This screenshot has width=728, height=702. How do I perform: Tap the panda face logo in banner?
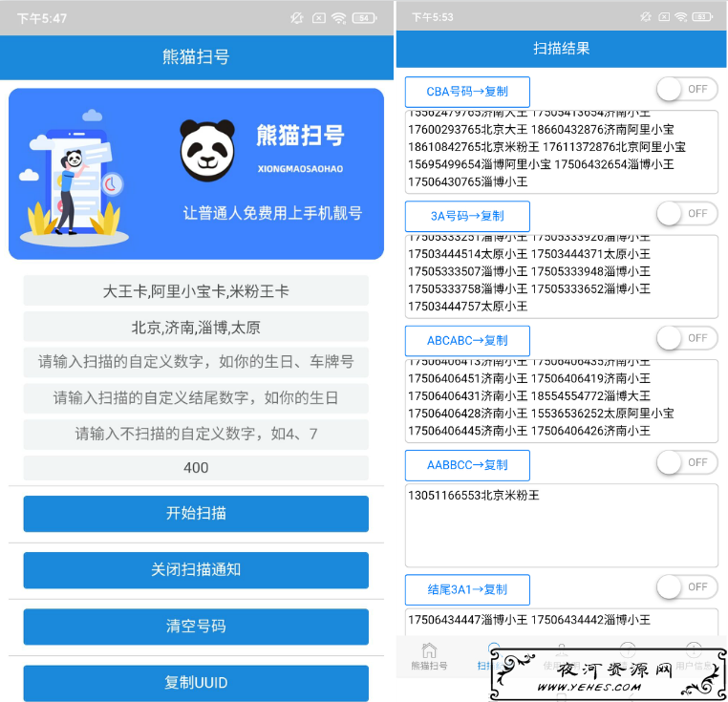[207, 150]
